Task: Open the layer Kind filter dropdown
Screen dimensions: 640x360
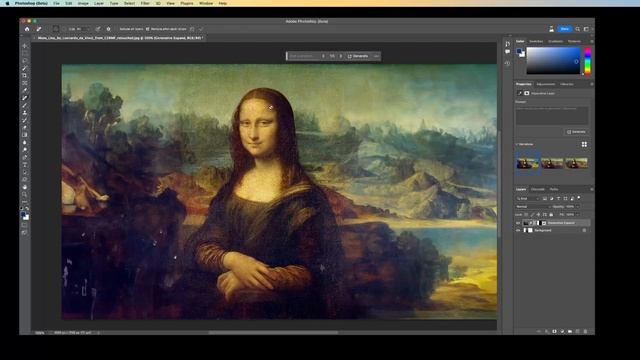Action: 527,198
